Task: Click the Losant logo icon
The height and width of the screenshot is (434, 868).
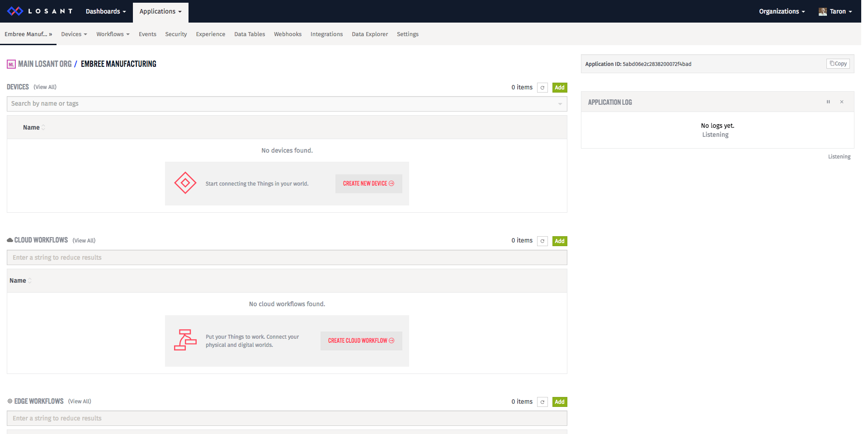Action: pos(15,11)
